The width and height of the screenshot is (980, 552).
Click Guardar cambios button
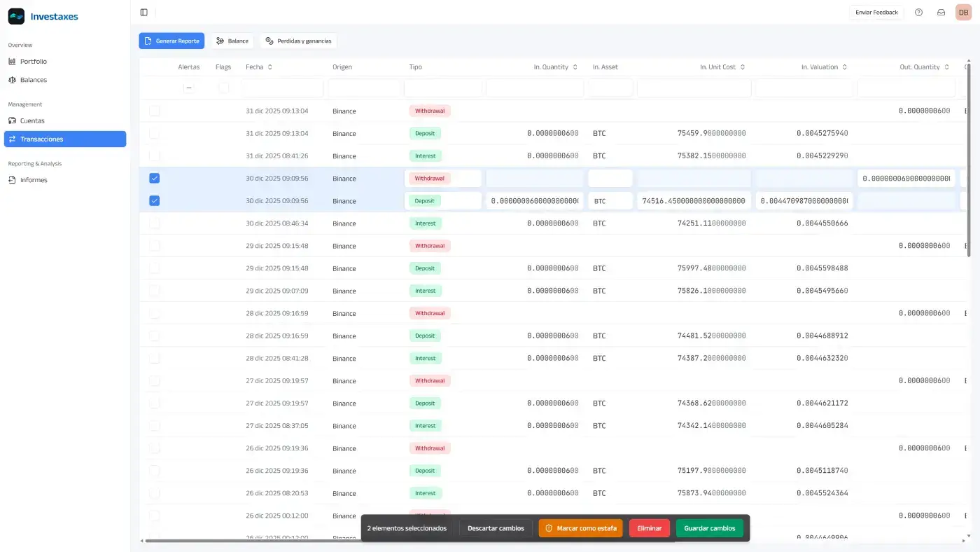(710, 528)
